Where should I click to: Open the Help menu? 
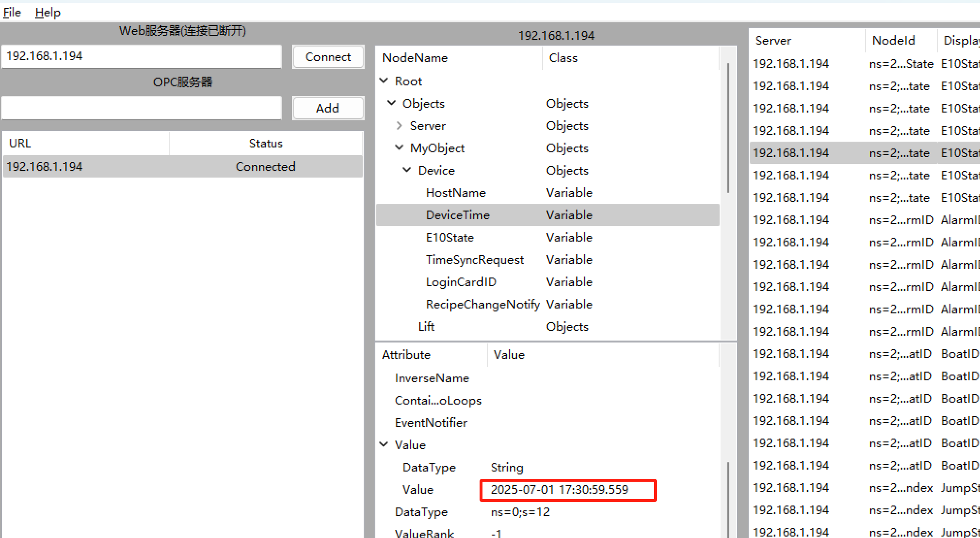48,12
